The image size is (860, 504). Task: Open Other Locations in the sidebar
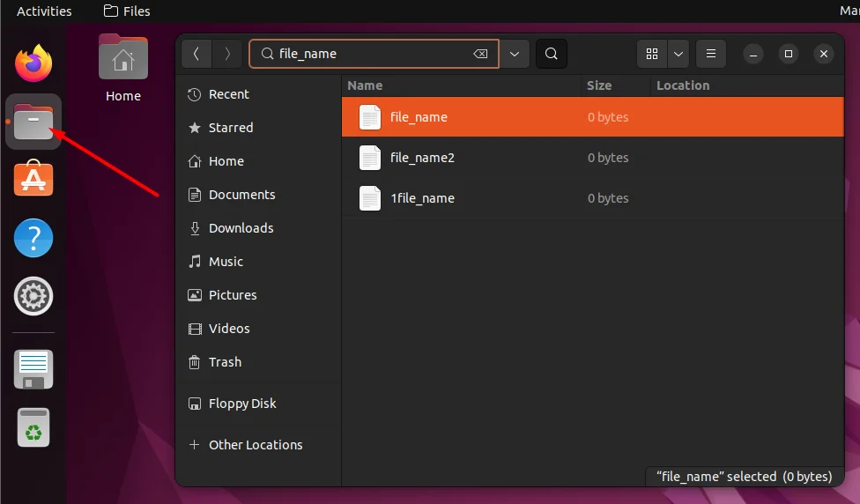pos(258,445)
